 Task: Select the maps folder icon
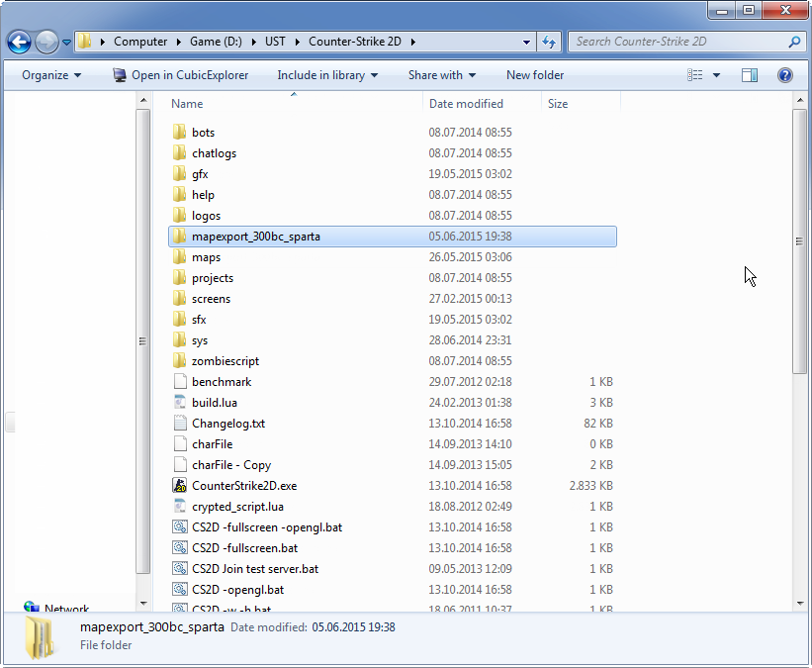(179, 257)
